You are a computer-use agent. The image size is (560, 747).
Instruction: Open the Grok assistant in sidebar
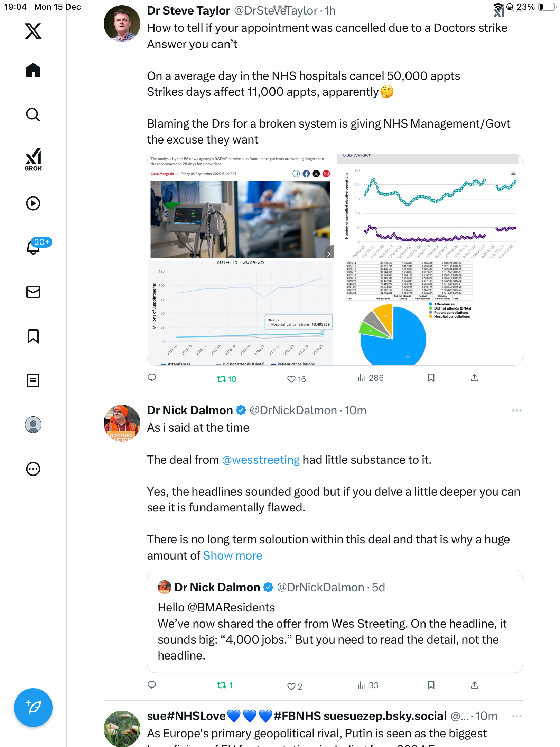coord(33,159)
